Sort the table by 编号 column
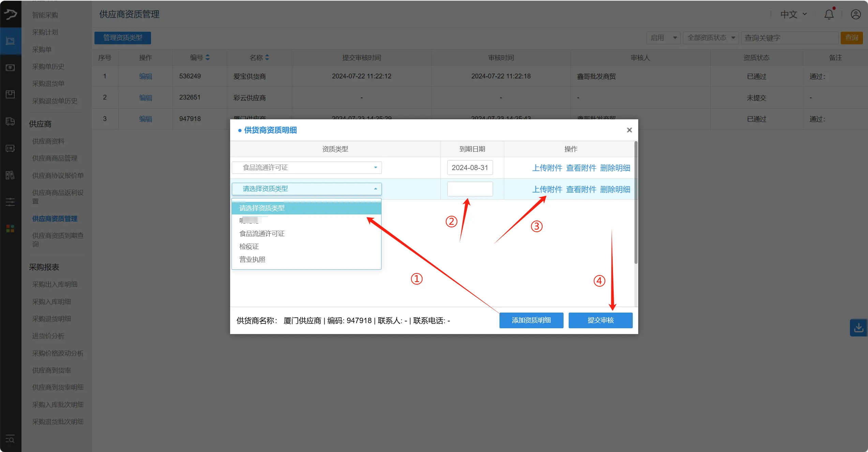This screenshot has width=868, height=452. (207, 58)
